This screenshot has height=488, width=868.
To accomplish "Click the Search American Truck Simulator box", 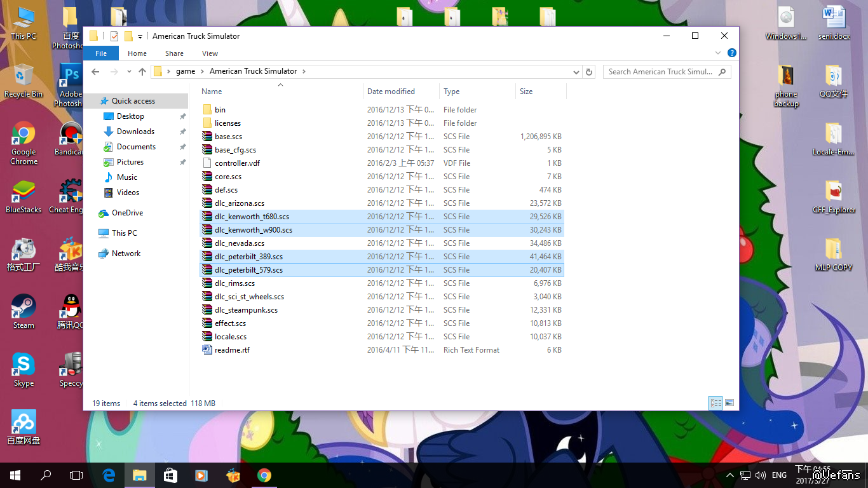I will pyautogui.click(x=667, y=72).
